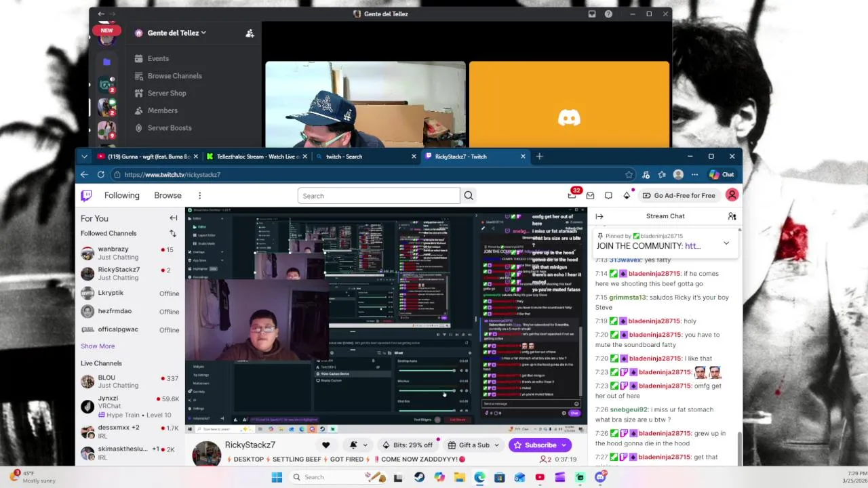Open Server Shop in Discord
Screen dimensions: 868x488
tap(167, 94)
